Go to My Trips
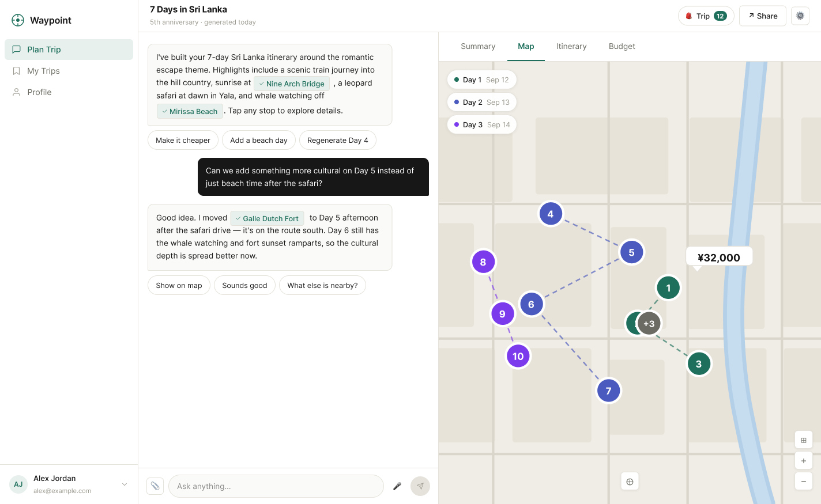Image resolution: width=821 pixels, height=504 pixels. (x=69, y=71)
